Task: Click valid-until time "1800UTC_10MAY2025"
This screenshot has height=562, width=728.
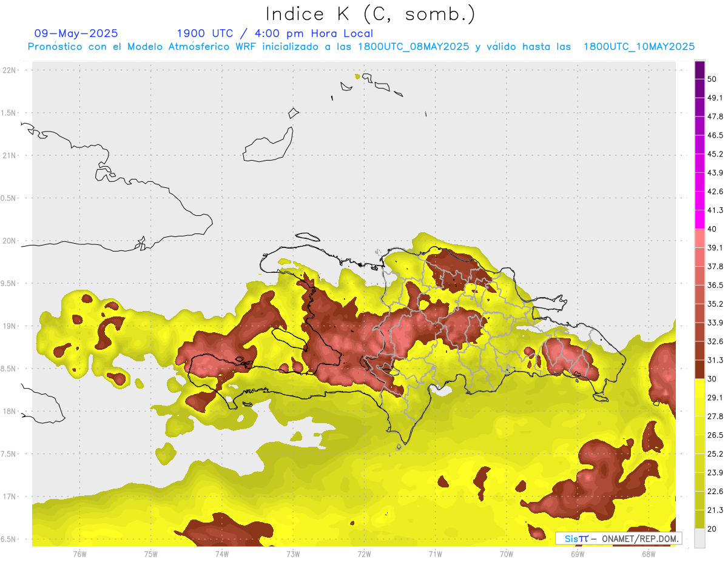Action: [x=639, y=47]
